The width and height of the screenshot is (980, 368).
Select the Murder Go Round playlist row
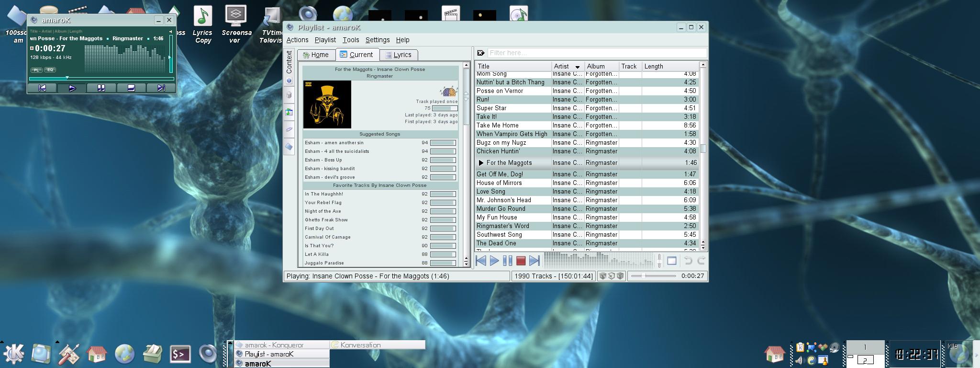[x=587, y=208]
